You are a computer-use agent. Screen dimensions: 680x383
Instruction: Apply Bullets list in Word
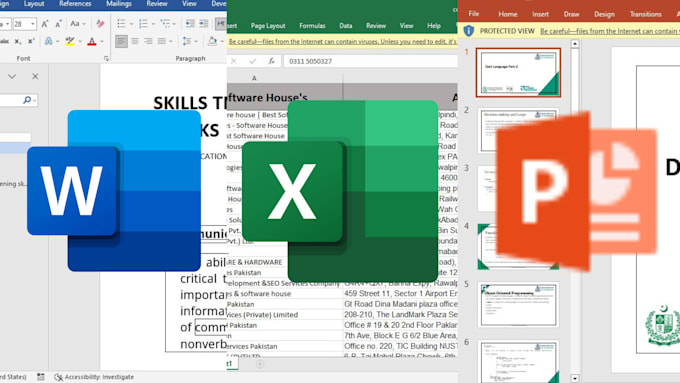coord(121,24)
